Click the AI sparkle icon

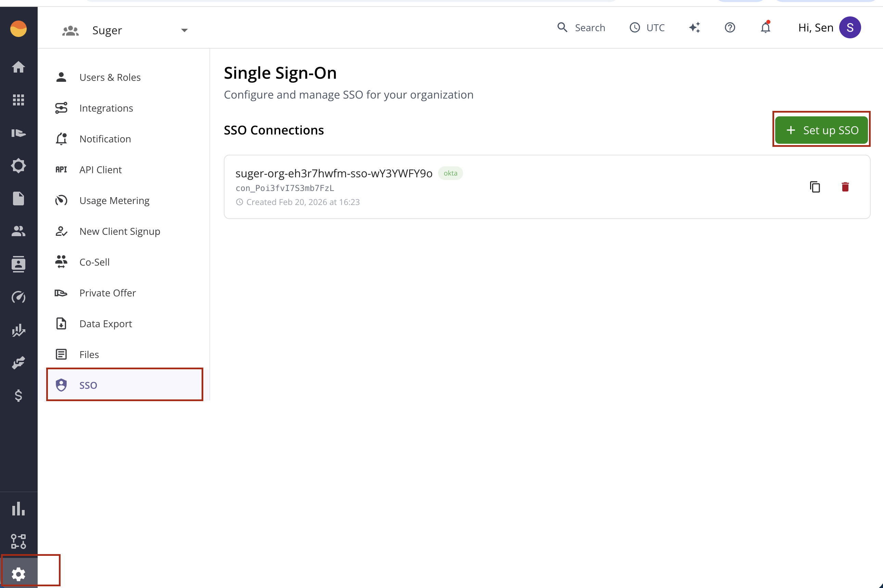(694, 28)
